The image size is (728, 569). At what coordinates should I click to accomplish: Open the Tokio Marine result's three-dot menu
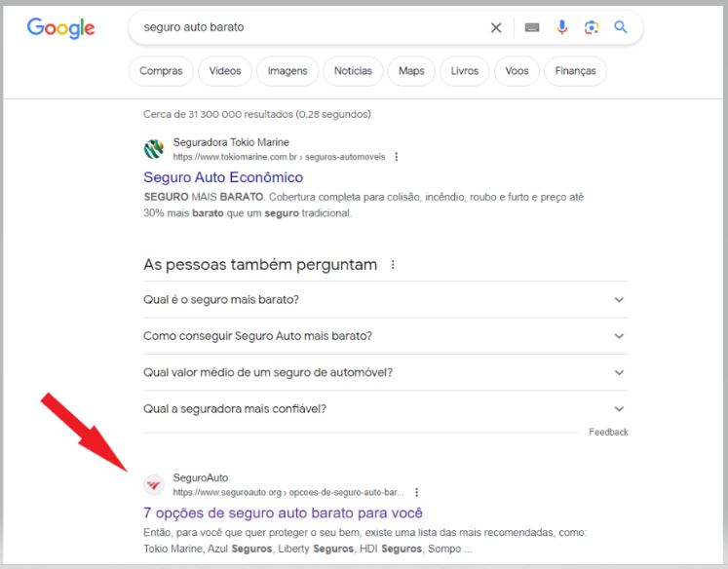tap(396, 157)
